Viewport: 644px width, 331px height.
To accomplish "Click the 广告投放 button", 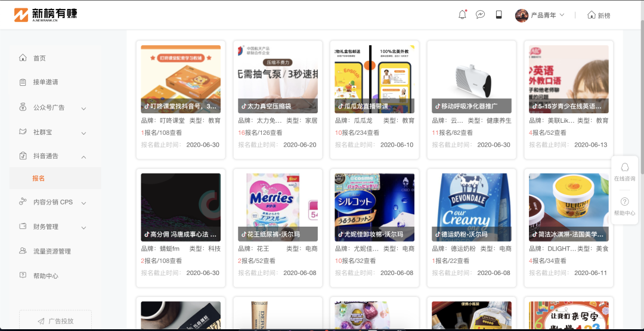I will pos(55,321).
